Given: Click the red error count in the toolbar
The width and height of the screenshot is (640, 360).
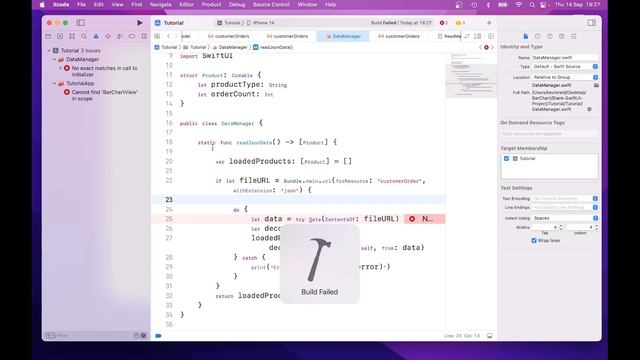Looking at the screenshot, I should point(443,23).
